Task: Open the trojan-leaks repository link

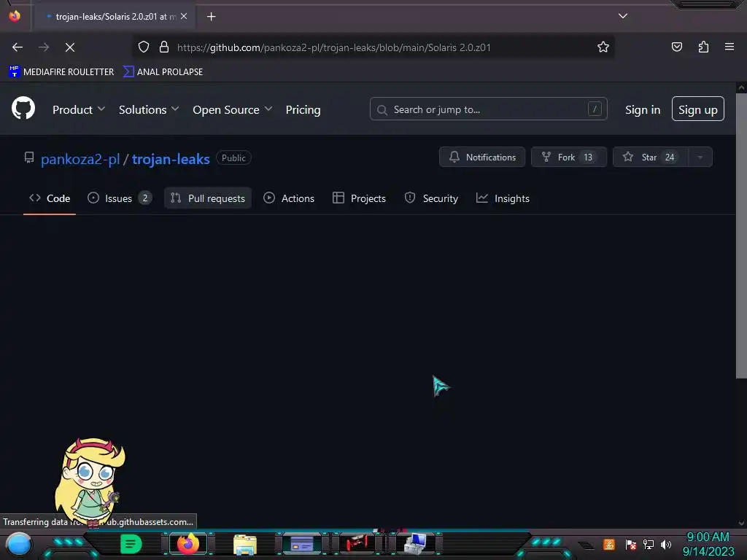Action: pos(171,159)
